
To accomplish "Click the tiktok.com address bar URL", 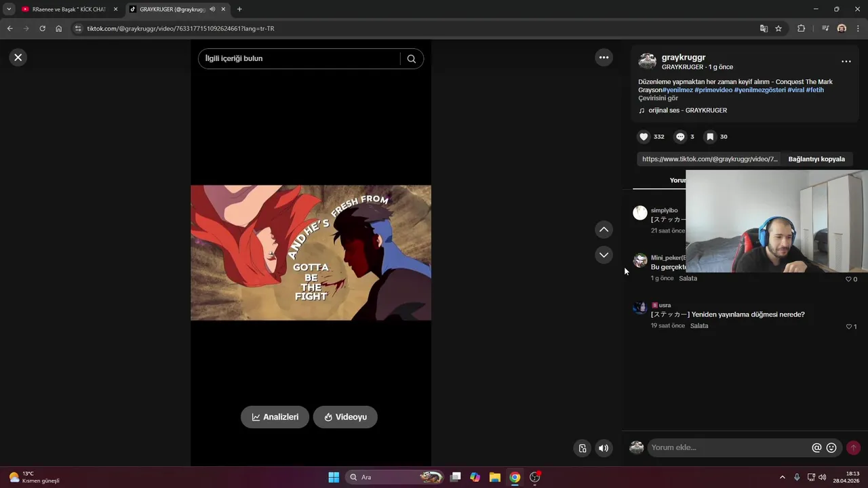I will [x=180, y=28].
